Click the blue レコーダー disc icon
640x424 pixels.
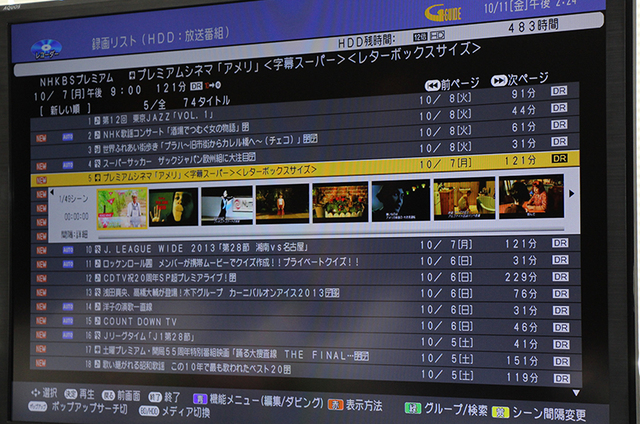pyautogui.click(x=46, y=49)
